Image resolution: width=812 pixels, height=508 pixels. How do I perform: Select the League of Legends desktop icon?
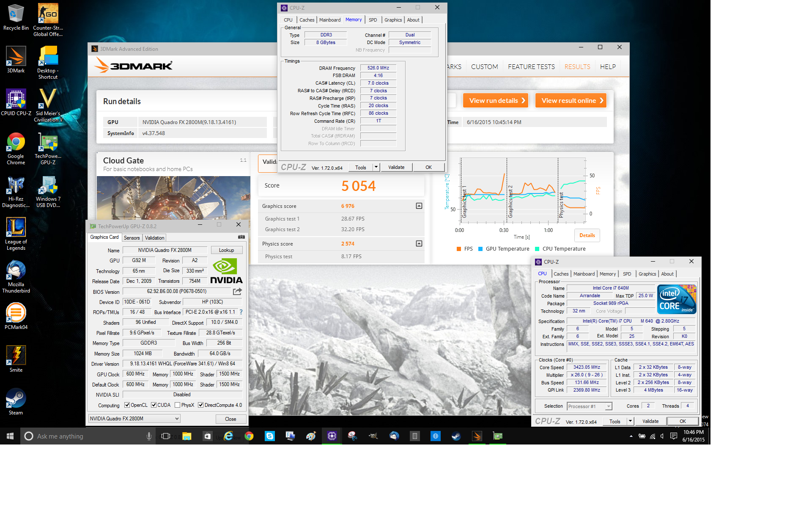(x=16, y=234)
